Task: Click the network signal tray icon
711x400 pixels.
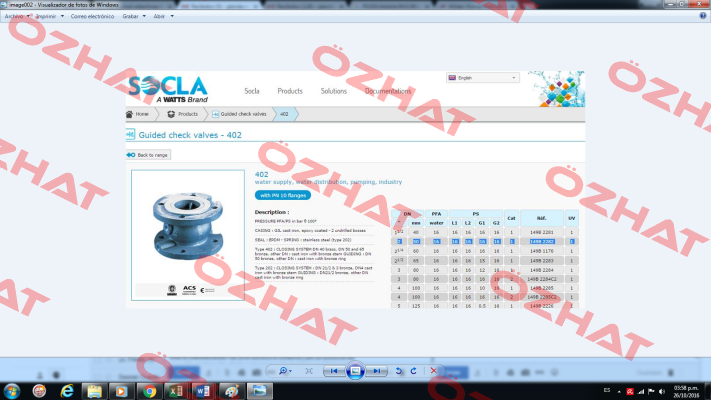Action: [641, 391]
